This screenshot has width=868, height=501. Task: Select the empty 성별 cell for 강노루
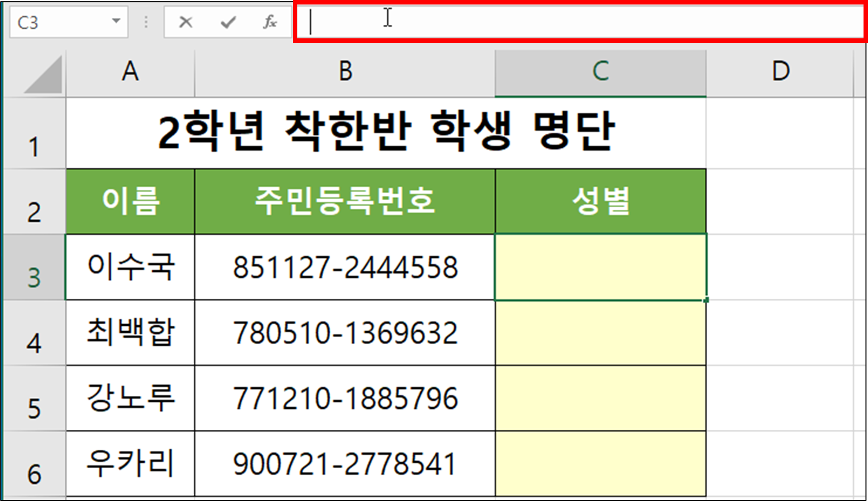[x=601, y=398]
